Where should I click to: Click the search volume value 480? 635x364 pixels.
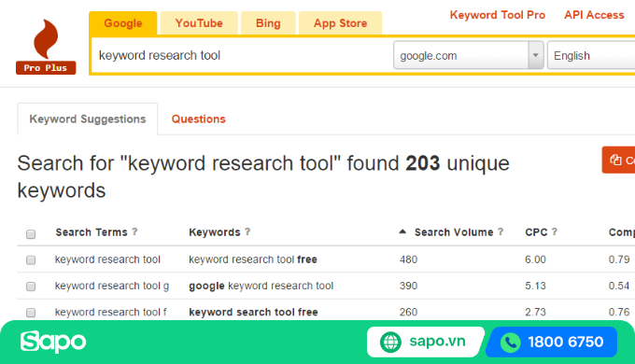pyautogui.click(x=409, y=259)
